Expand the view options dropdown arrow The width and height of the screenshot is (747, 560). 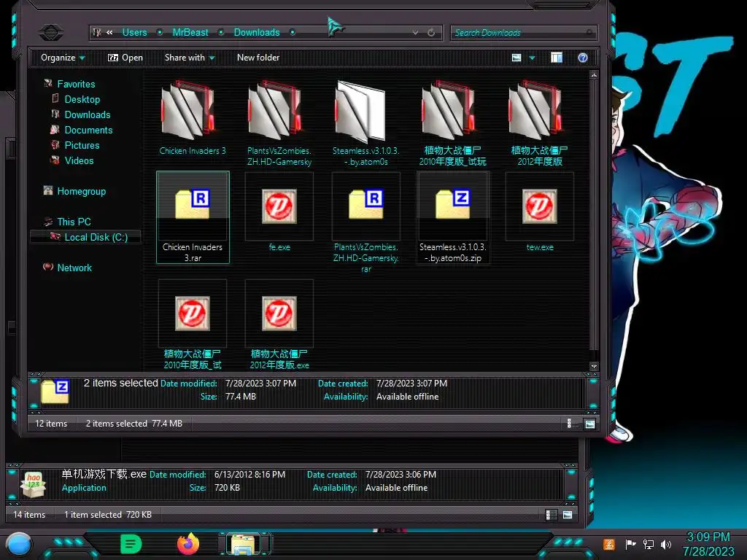532,58
